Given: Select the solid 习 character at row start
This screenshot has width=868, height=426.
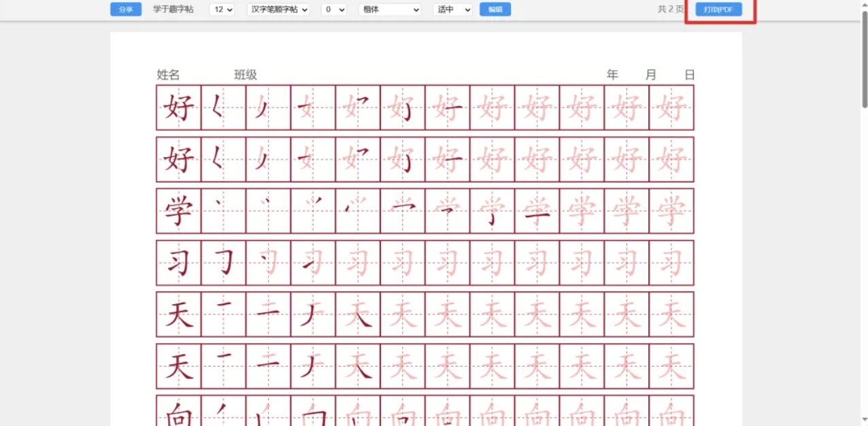Looking at the screenshot, I should [x=178, y=263].
